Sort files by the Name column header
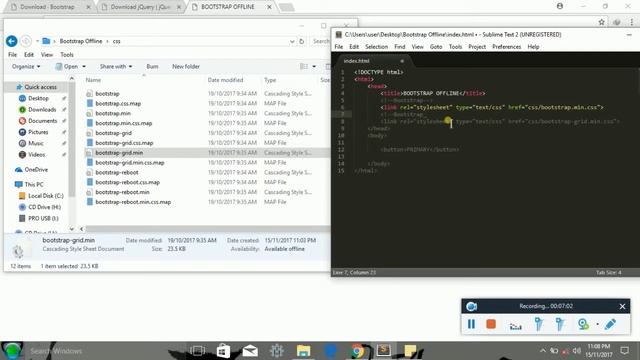The image size is (640, 360). coord(93,80)
